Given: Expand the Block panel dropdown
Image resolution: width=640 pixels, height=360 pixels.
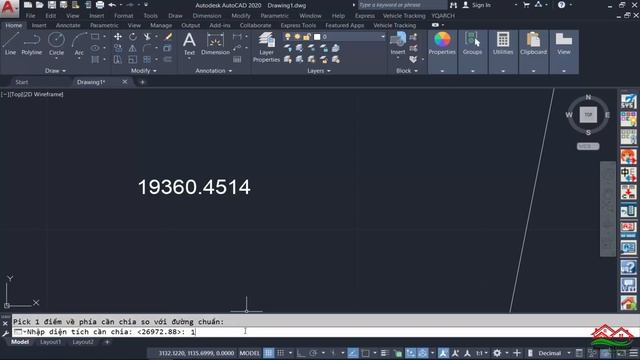Looking at the screenshot, I should (407, 71).
